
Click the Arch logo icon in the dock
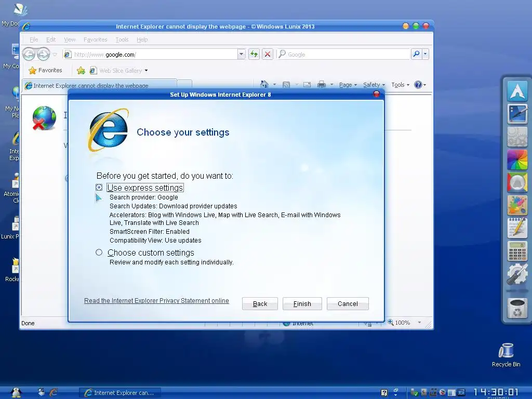tap(517, 91)
